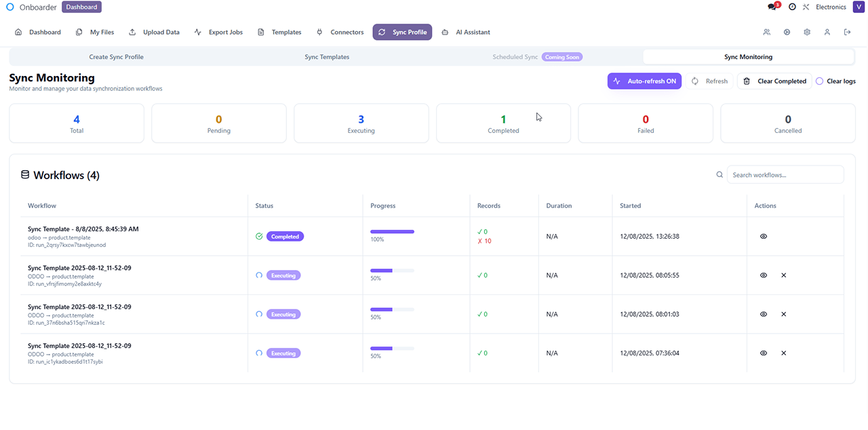Click the completed workflow's progress bar
This screenshot has height=430, width=868.
click(392, 232)
